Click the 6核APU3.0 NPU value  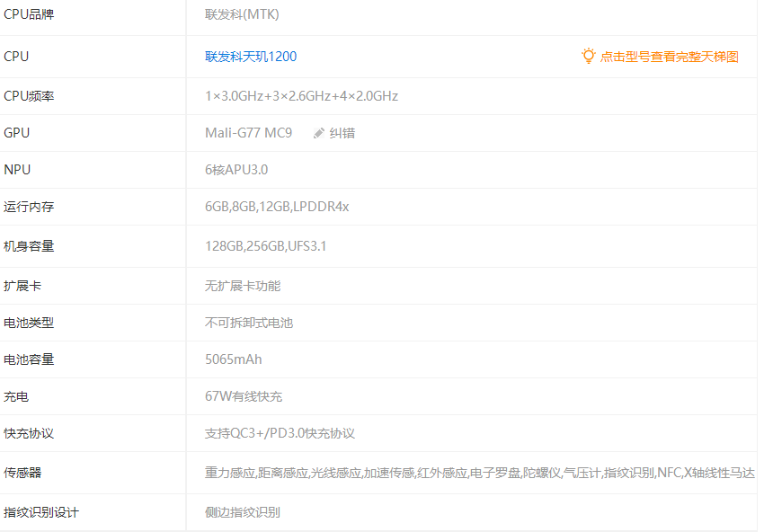click(236, 170)
